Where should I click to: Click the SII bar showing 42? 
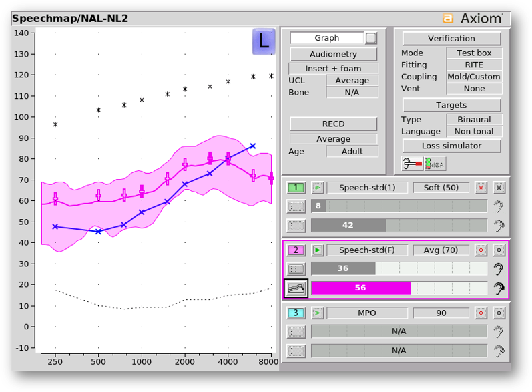399,225
